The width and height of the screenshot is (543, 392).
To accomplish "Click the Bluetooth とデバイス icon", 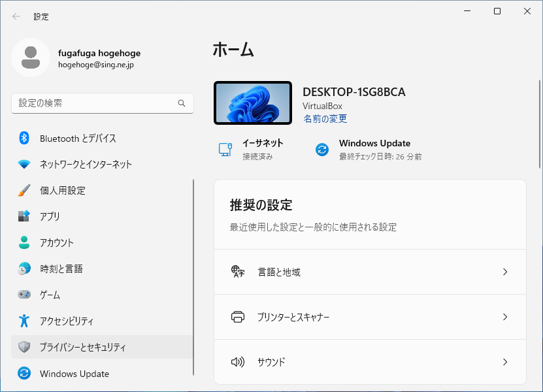I will (24, 138).
